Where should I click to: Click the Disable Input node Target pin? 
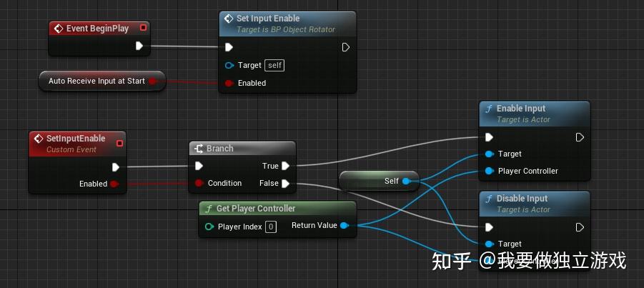tap(489, 244)
